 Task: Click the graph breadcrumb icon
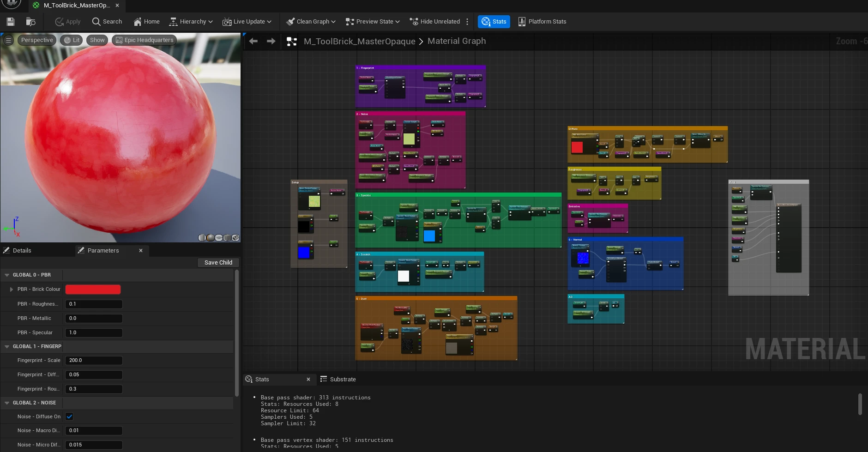tap(292, 42)
